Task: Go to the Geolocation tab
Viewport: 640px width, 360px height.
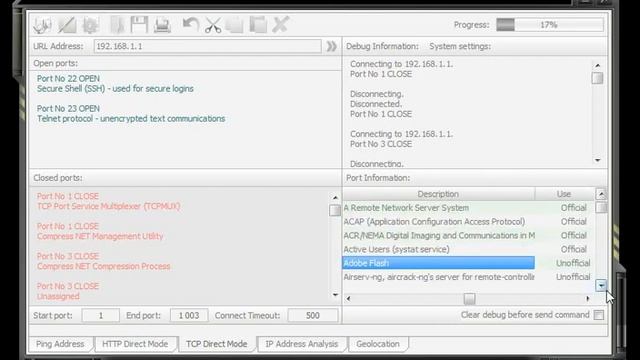Action: (378, 344)
